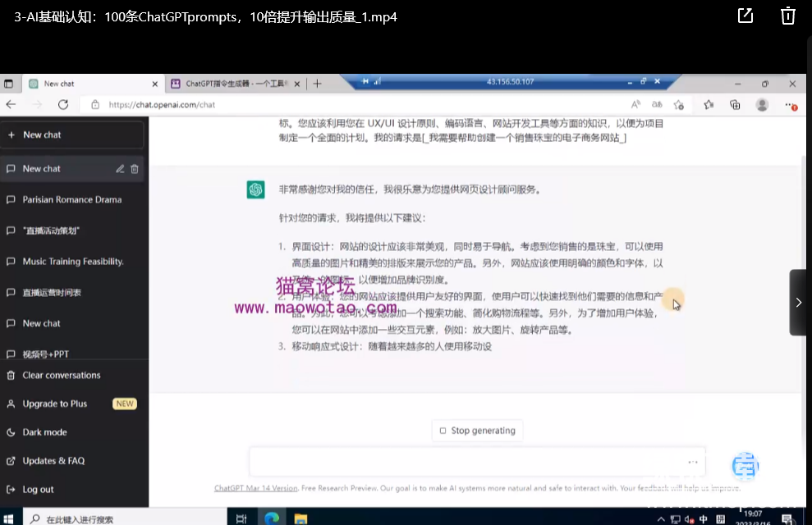Expand the right-side panel chevron arrow
Image resolution: width=812 pixels, height=525 pixels.
click(x=798, y=303)
